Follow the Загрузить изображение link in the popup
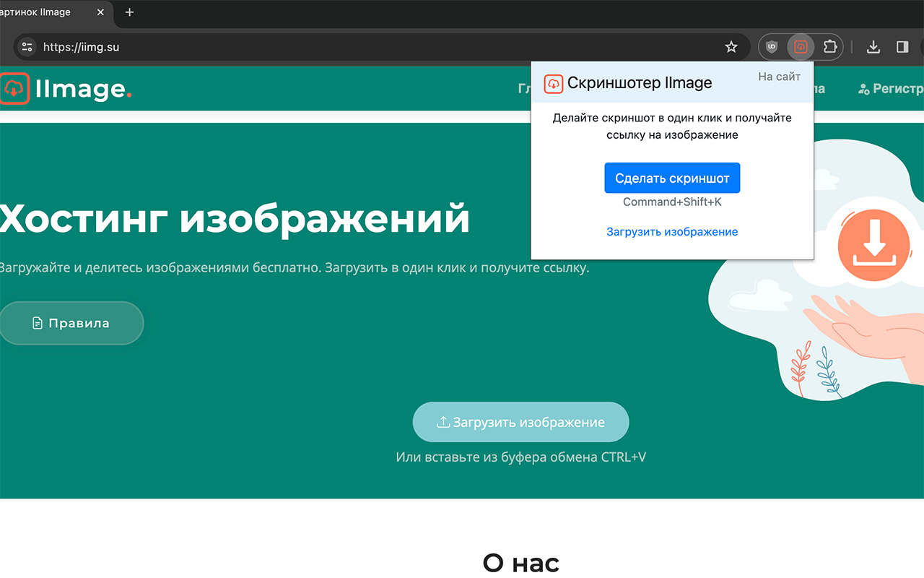This screenshot has height=578, width=924. pyautogui.click(x=672, y=231)
